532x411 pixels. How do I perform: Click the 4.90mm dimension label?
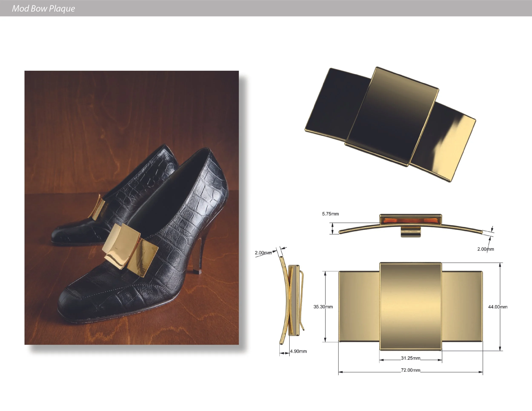[298, 351]
